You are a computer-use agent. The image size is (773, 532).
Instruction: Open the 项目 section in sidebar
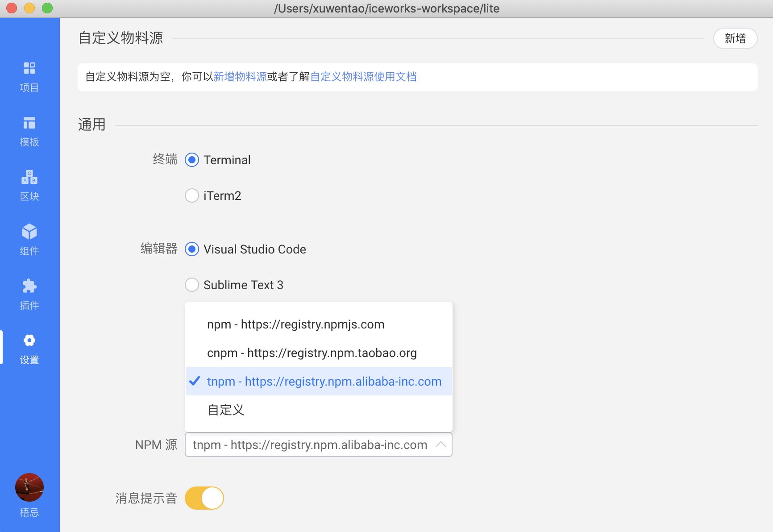[x=29, y=76]
